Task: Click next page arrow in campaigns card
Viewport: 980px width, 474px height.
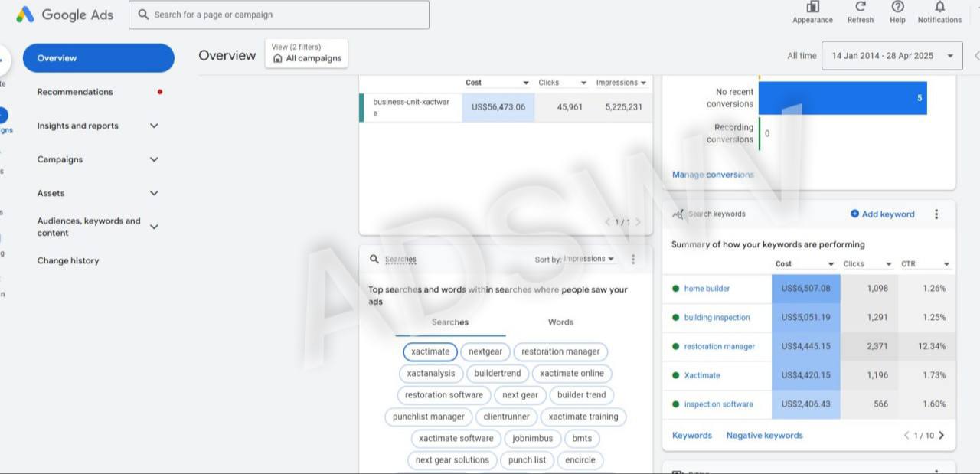Action: [x=638, y=222]
